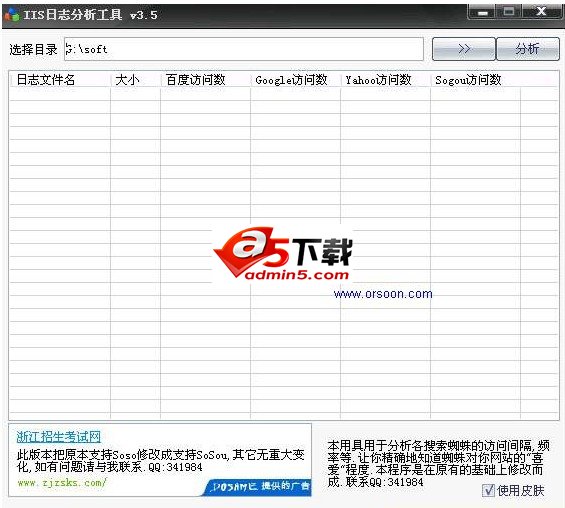Sort by Yahoo访问数 column header
The image size is (565, 508).
tap(386, 80)
